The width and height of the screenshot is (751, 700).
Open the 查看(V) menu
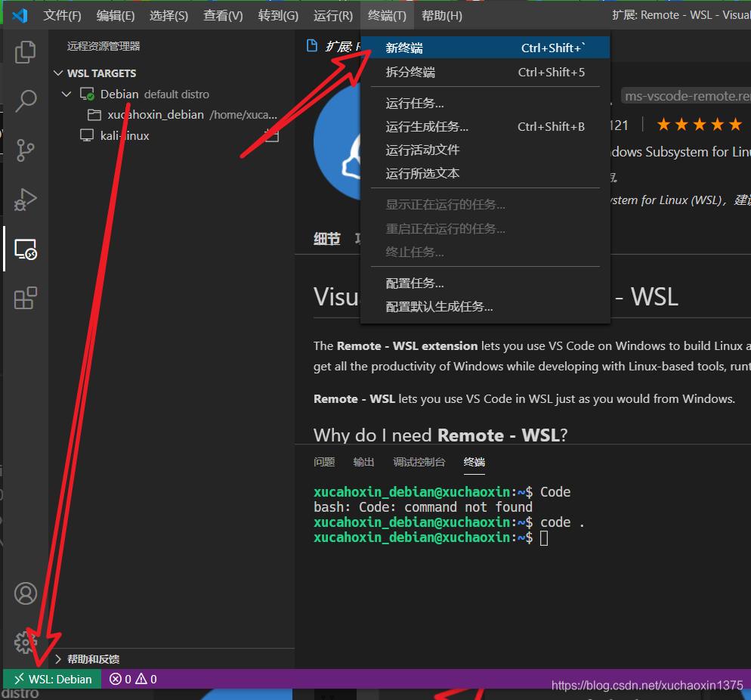[223, 16]
